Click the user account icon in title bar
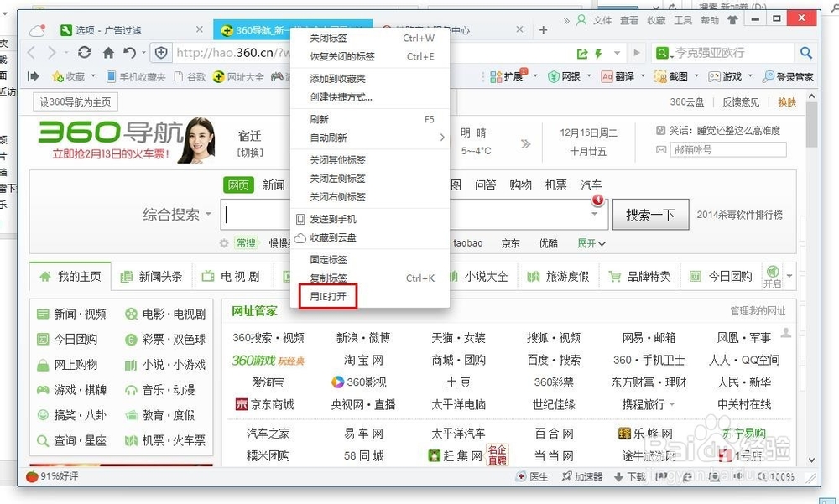Image resolution: width=839 pixels, height=504 pixels. coord(581,20)
